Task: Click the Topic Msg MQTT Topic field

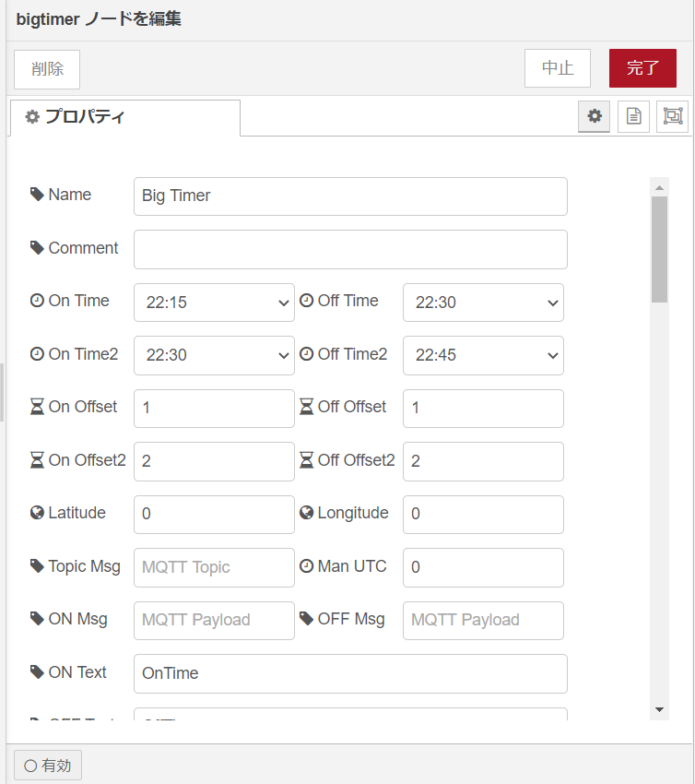Action: point(214,567)
